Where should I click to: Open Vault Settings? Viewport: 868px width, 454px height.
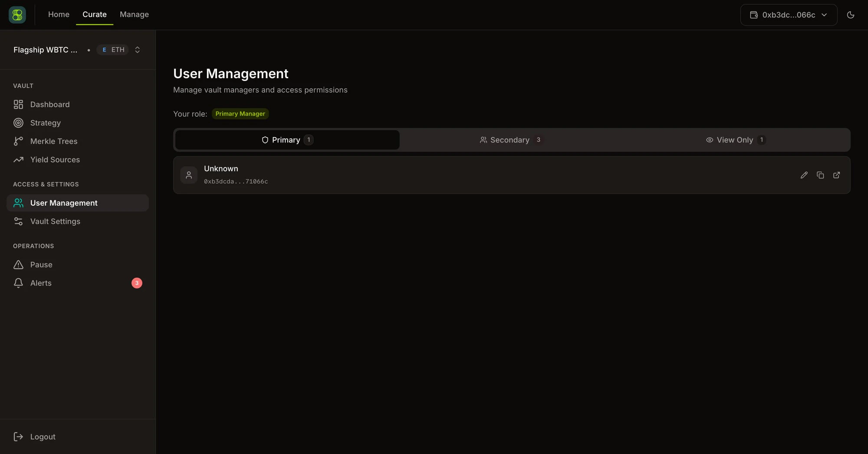[x=77, y=221]
